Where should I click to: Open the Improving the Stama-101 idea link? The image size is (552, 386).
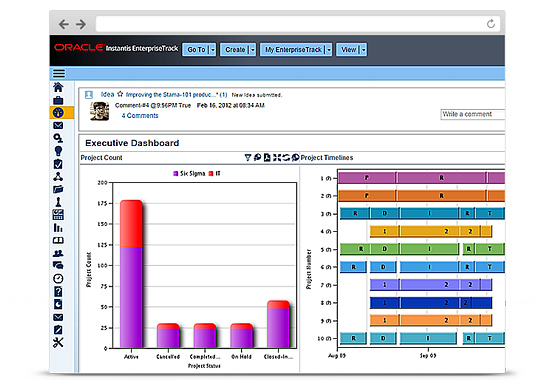[x=172, y=95]
